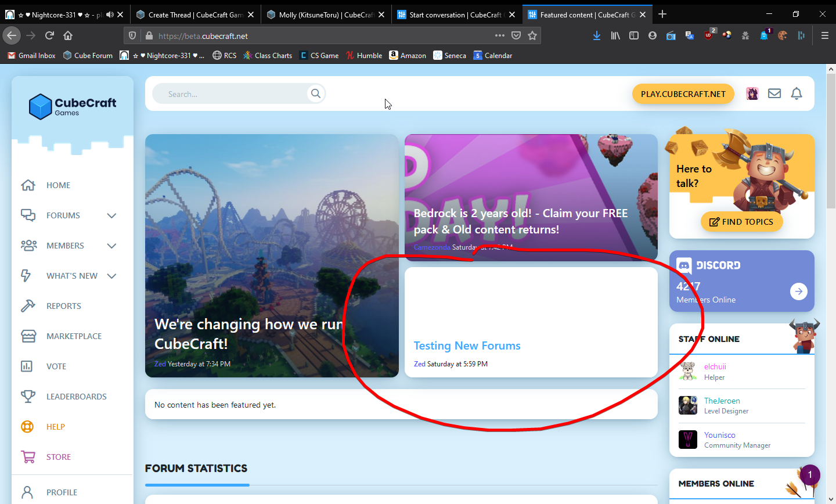Expand the Forums submenu chevron

pyautogui.click(x=112, y=215)
